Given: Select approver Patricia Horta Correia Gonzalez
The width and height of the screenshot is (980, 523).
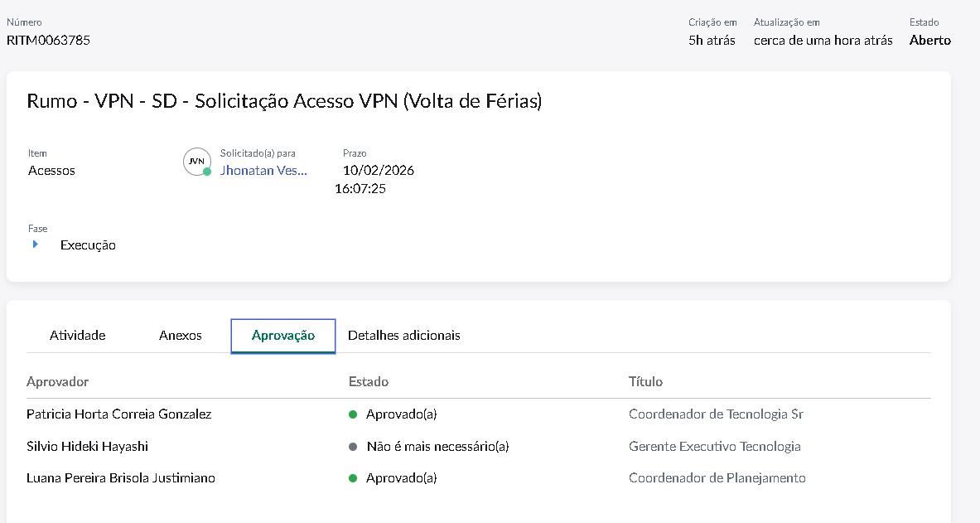Looking at the screenshot, I should (x=119, y=414).
